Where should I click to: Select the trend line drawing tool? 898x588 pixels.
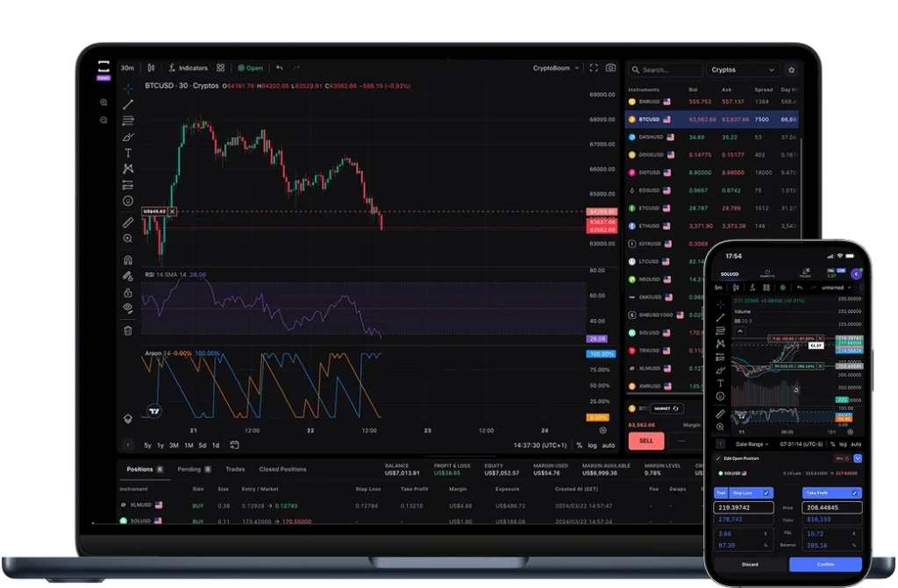coord(128,104)
